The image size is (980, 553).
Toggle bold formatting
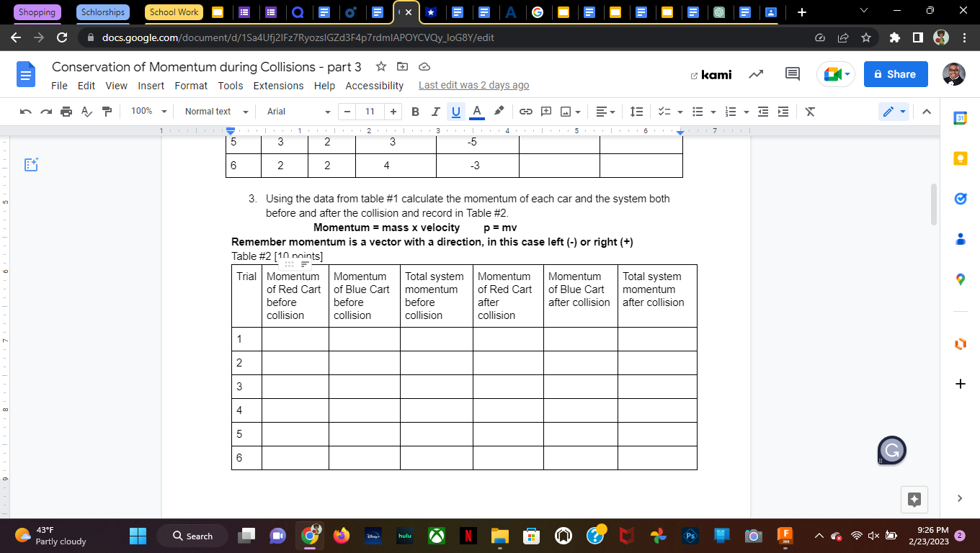[x=414, y=112]
